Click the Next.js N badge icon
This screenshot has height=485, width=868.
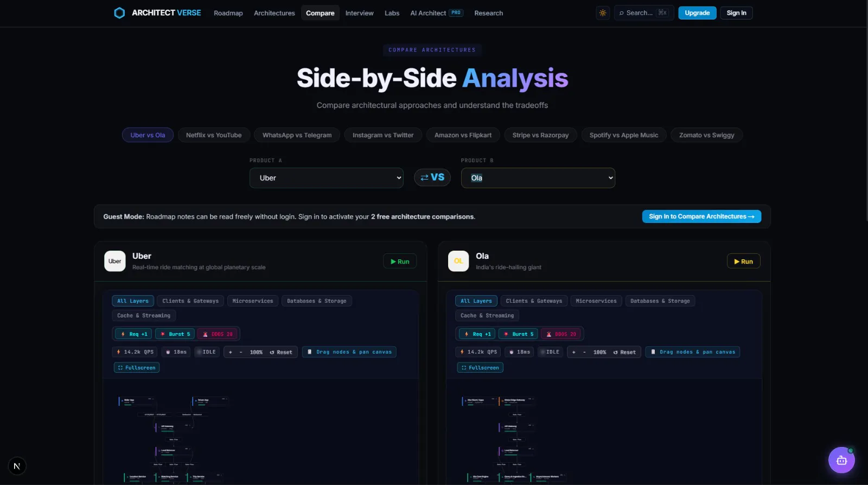[17, 466]
